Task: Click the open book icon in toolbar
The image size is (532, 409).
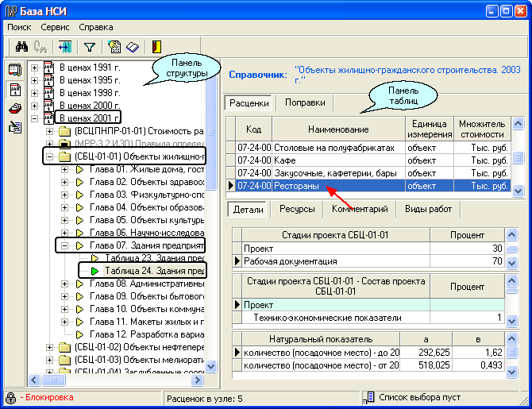Action: coord(132,48)
